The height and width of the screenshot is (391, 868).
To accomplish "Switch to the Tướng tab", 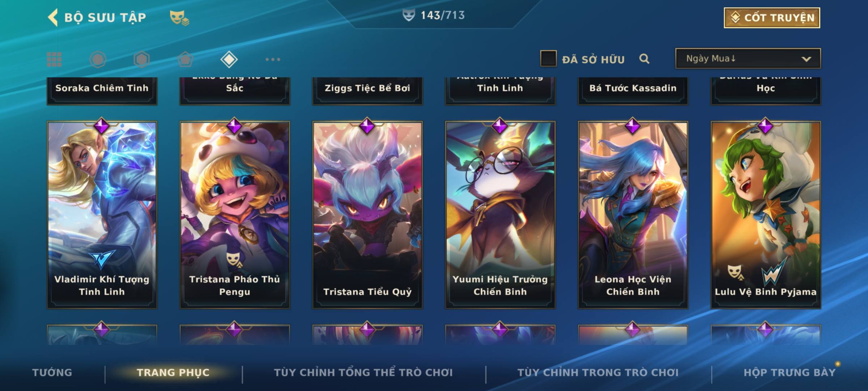I will tap(52, 372).
